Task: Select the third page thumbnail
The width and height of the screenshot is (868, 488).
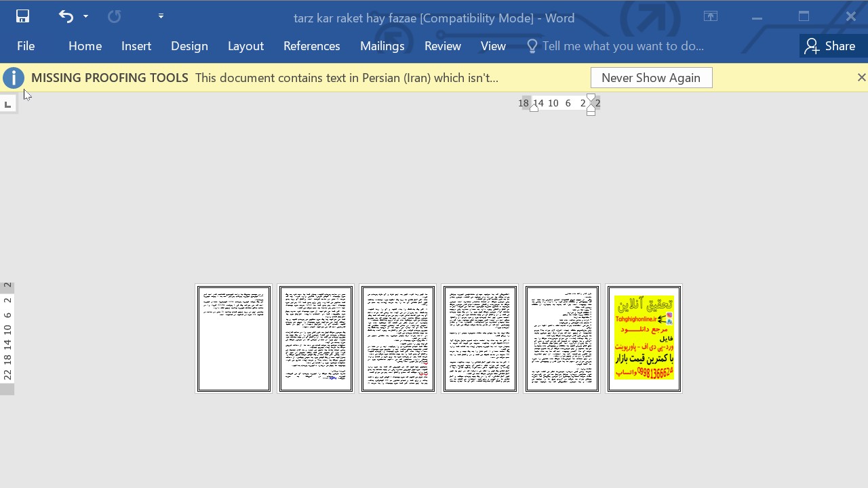Action: tap(398, 339)
